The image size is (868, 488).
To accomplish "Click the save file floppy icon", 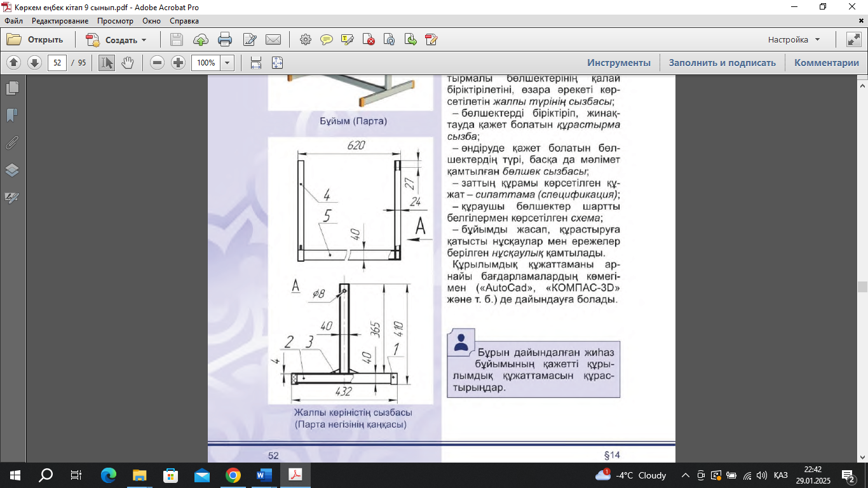I will tap(177, 39).
